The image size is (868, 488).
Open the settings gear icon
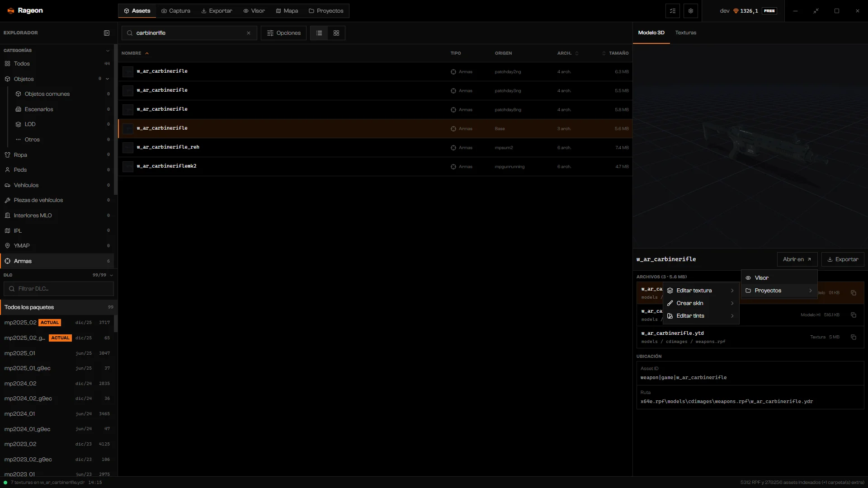[x=691, y=11]
